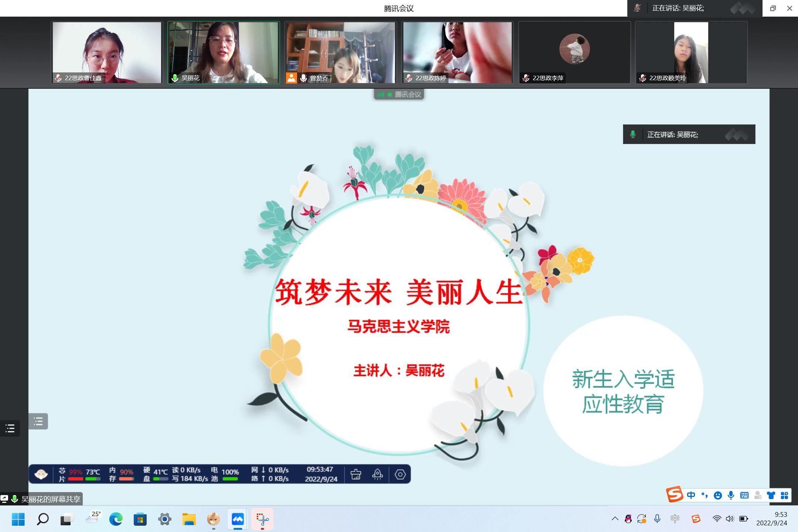Switch to Tencent Meeting taskbar app
798x532 pixels.
tap(238, 519)
